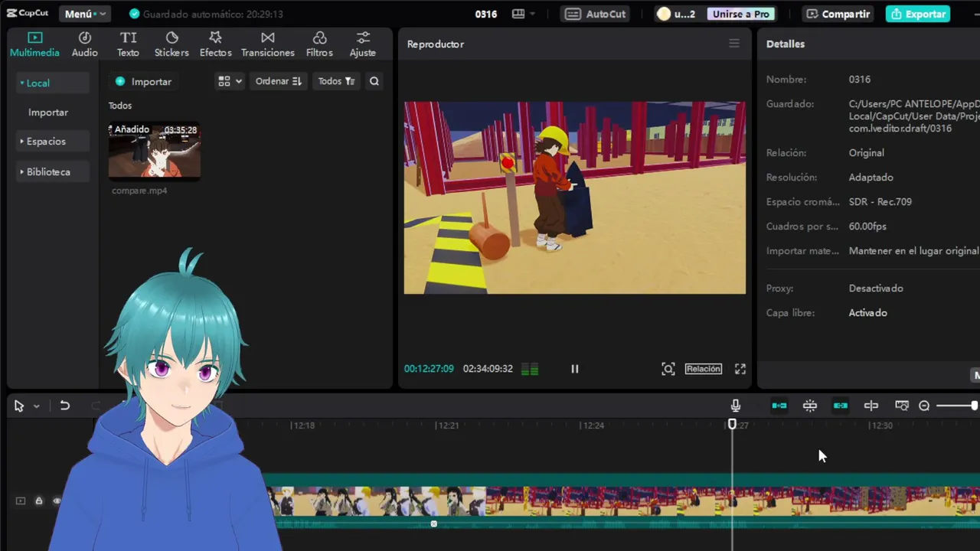Open the layout options dropdown arrow

tap(532, 14)
